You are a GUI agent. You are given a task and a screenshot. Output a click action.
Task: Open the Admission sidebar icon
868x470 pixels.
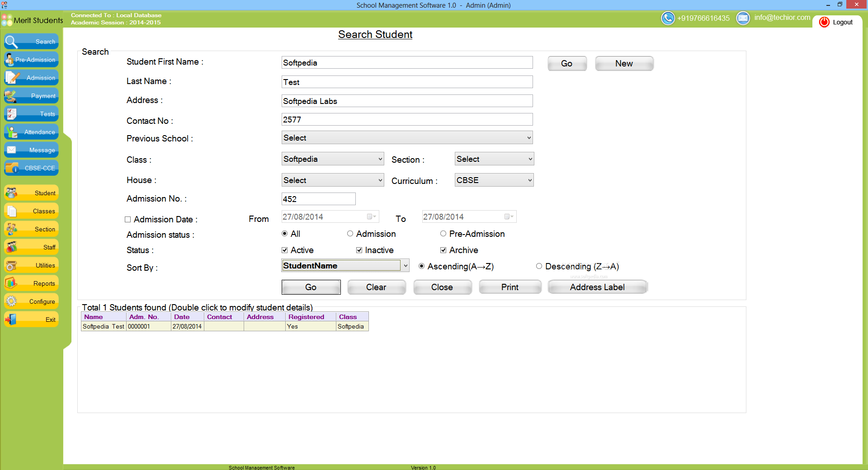click(12, 78)
